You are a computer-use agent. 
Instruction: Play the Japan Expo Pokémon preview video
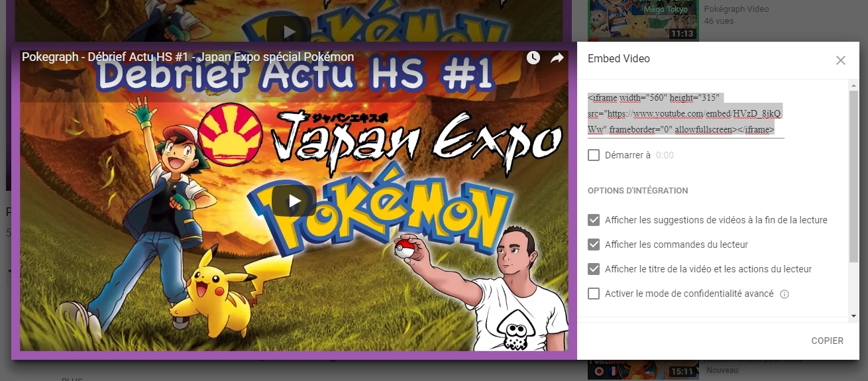click(294, 201)
